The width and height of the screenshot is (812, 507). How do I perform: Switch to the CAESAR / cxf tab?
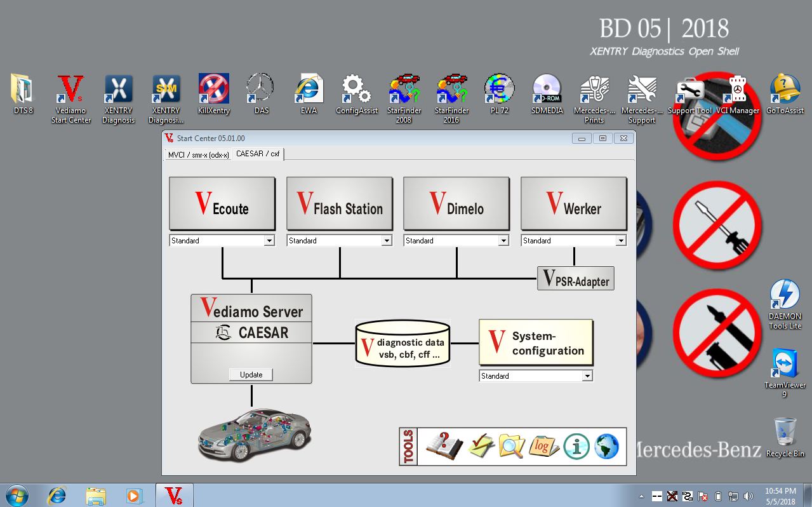coord(258,154)
